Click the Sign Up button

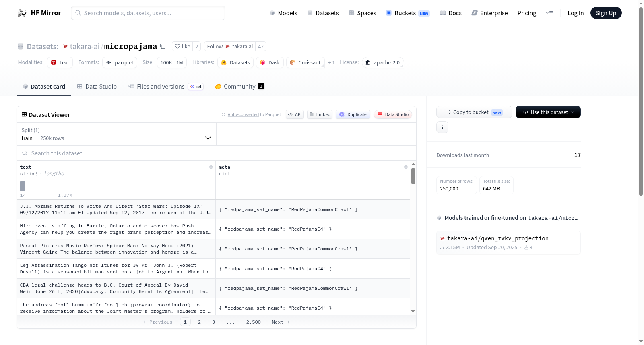pyautogui.click(x=606, y=13)
